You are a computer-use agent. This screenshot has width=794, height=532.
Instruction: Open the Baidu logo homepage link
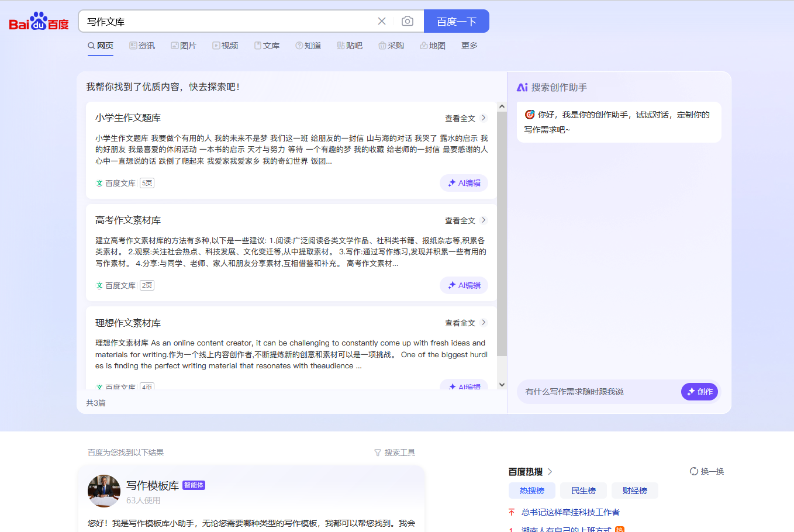coord(39,22)
